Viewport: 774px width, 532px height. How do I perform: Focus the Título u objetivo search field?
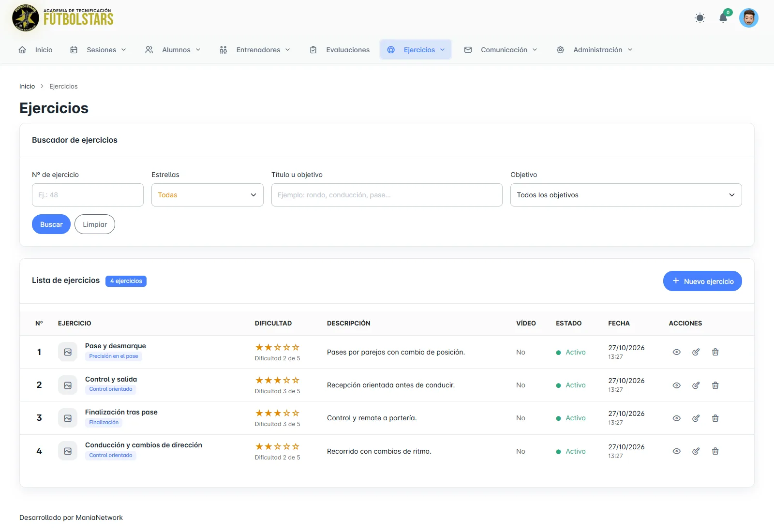pos(387,195)
